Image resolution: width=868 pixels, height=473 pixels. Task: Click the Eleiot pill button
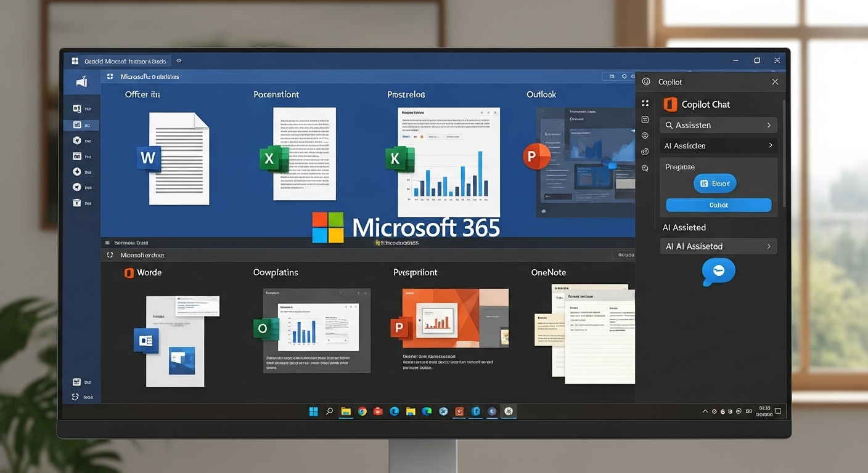coord(715,184)
